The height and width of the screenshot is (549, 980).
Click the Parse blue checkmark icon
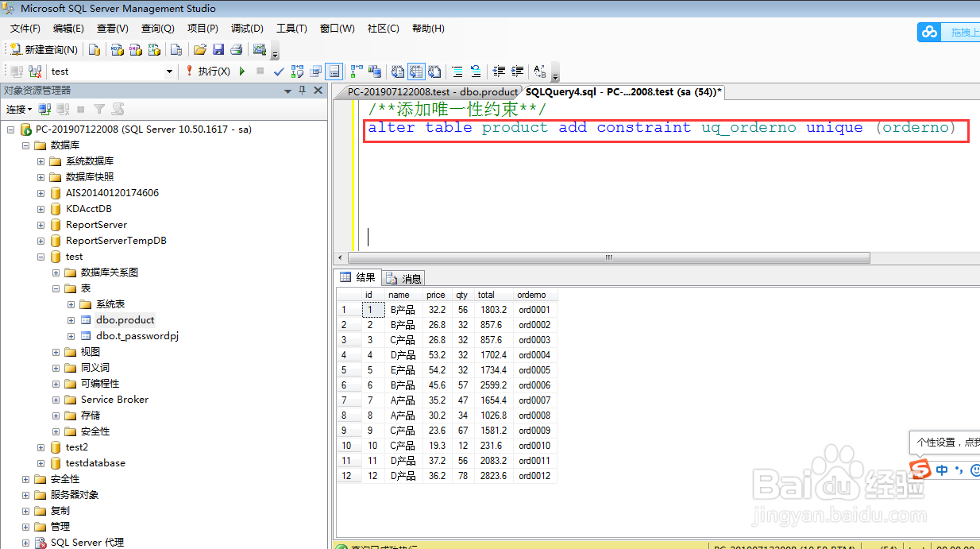click(279, 72)
